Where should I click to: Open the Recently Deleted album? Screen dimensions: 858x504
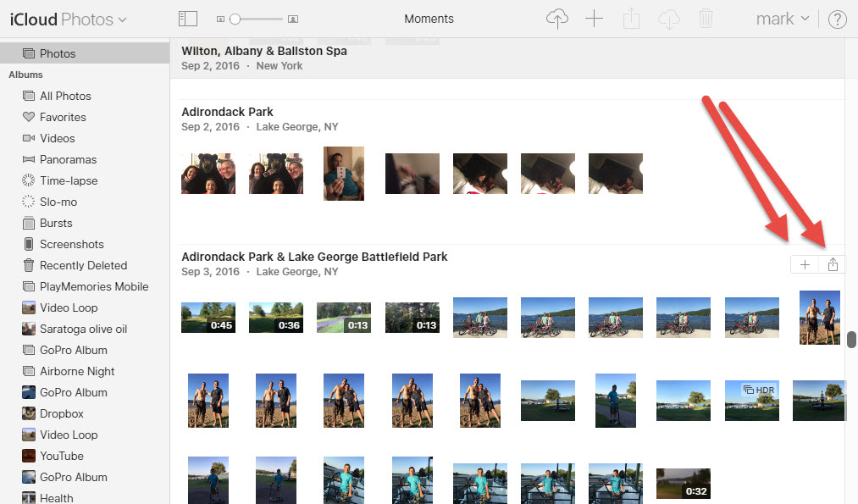point(85,265)
